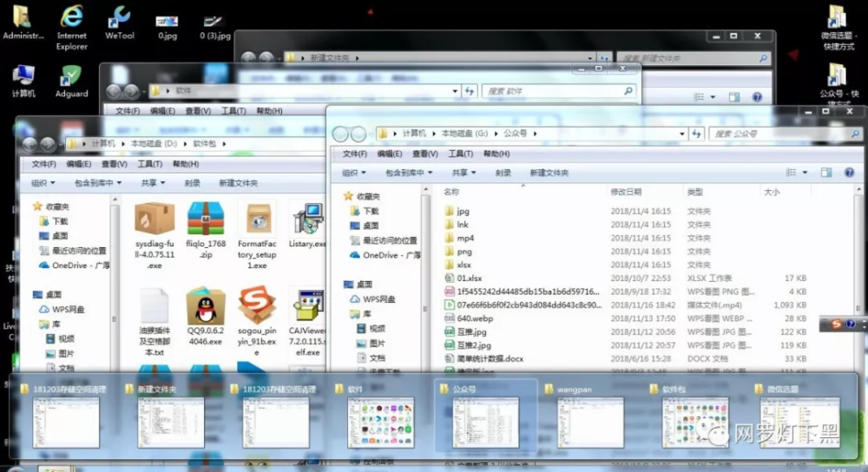Sort by 修改日期 column header
Screen dimensions: 868x472
point(626,192)
